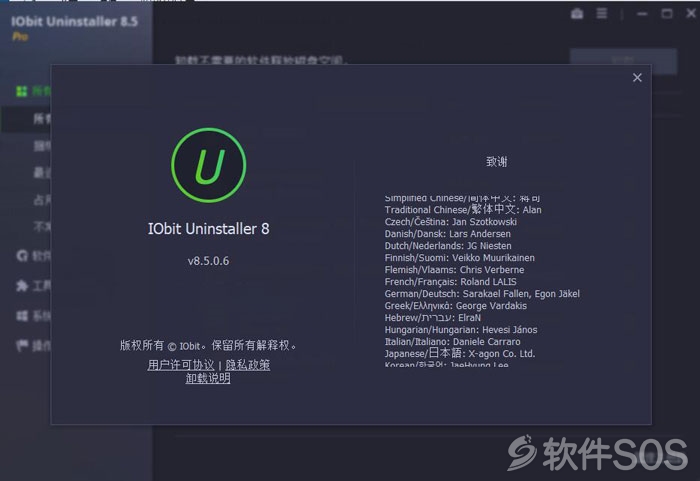Viewport: 700px width, 481px height.
Task: Click the 版权所有 © IObit copyright text
Action: (208, 346)
